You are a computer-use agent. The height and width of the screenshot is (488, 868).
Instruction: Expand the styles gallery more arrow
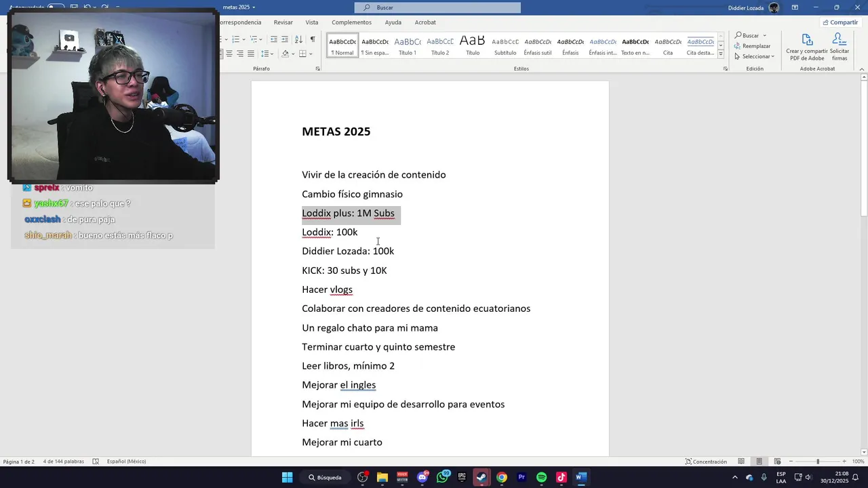point(721,54)
